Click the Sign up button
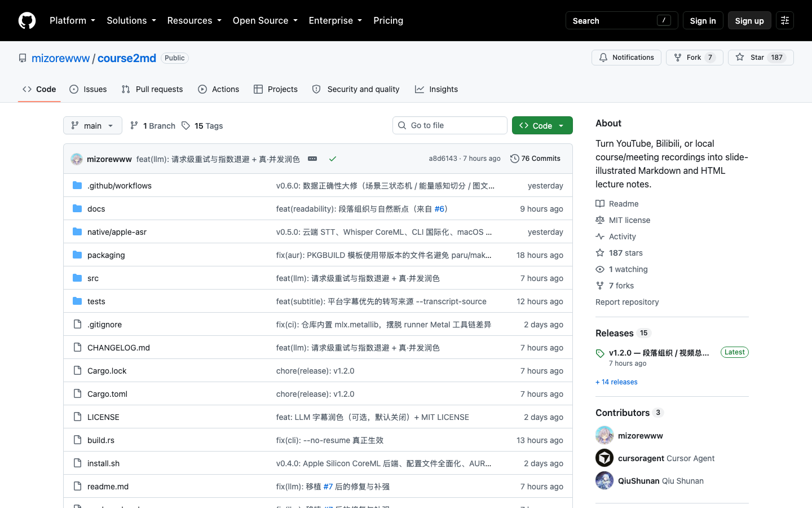Viewport: 812px width, 508px height. click(749, 20)
